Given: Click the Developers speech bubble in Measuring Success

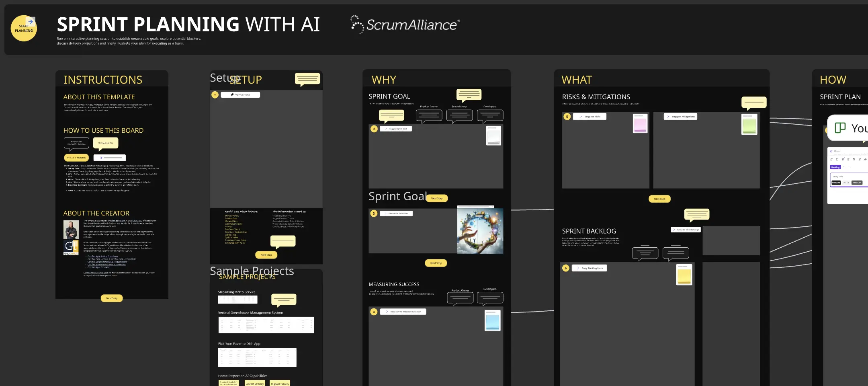Looking at the screenshot, I should (490, 298).
